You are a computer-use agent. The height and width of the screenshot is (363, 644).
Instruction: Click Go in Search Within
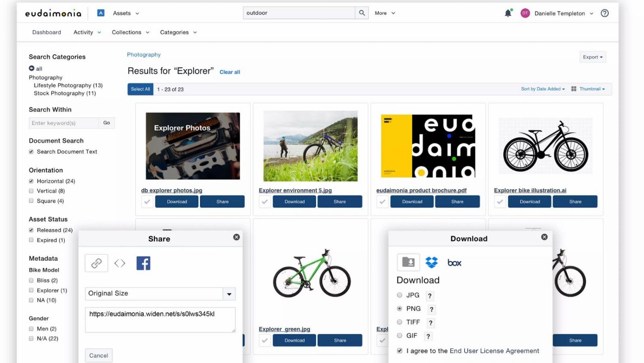point(106,123)
